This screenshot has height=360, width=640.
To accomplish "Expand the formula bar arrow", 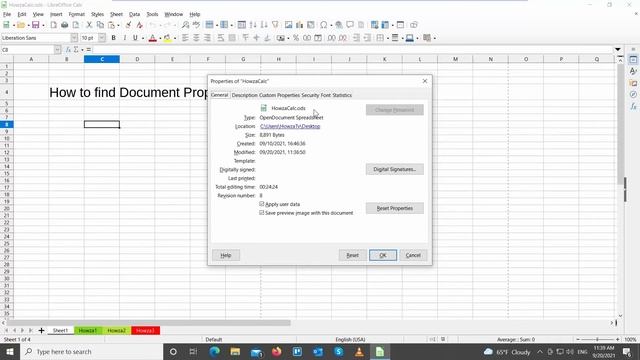I will click(618, 49).
